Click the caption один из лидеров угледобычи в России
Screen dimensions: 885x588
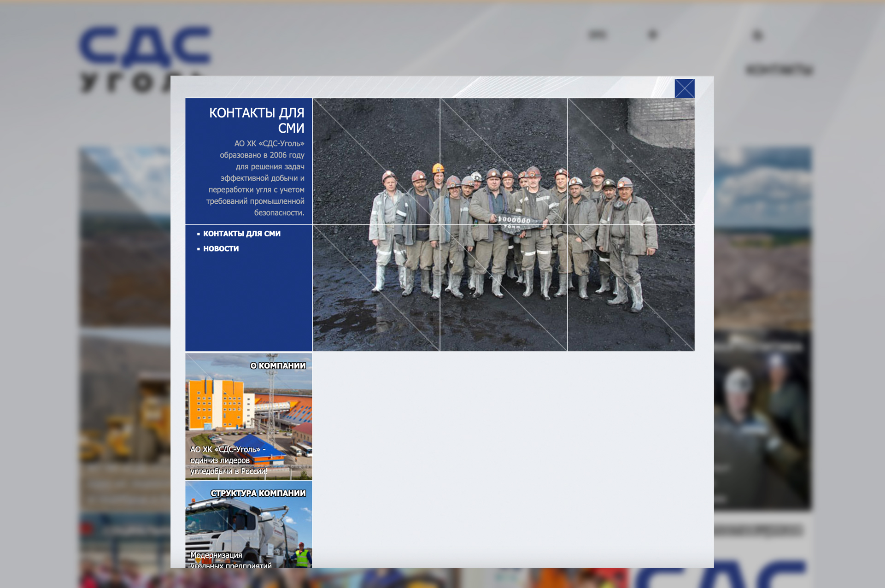click(229, 465)
